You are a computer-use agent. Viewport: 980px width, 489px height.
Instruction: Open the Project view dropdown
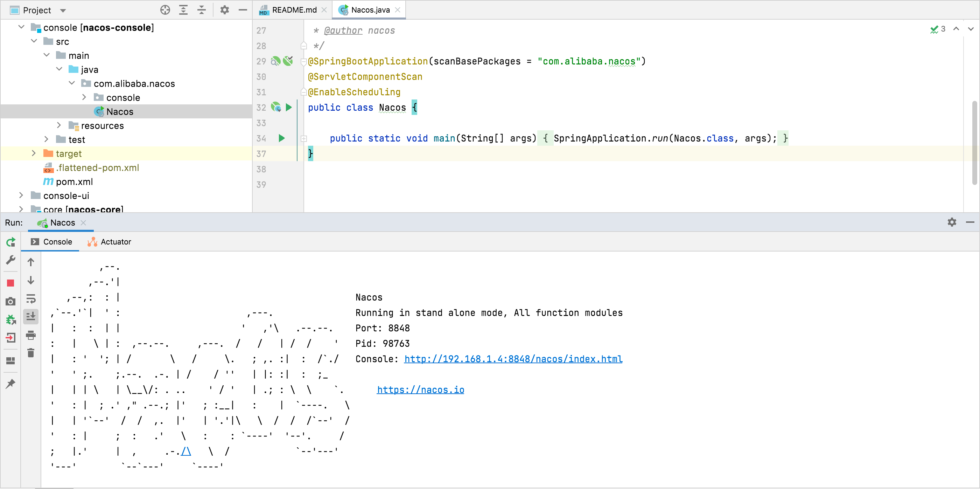(x=63, y=10)
